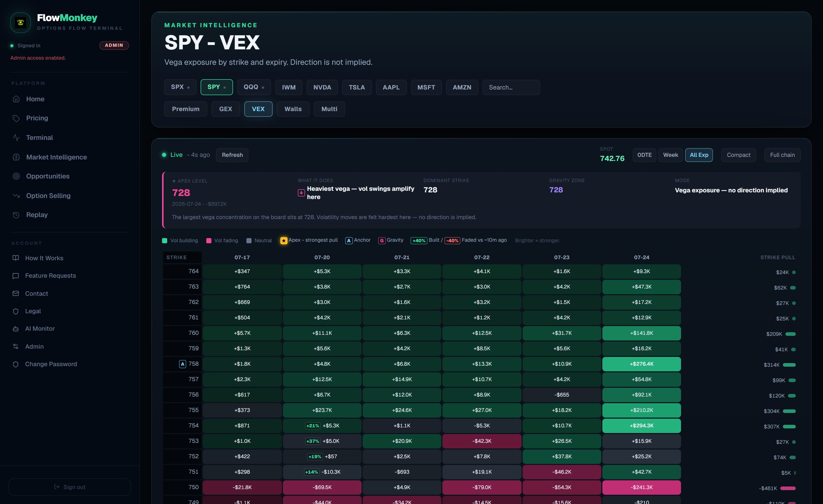Click the +21% built badge in row 754

point(313,426)
